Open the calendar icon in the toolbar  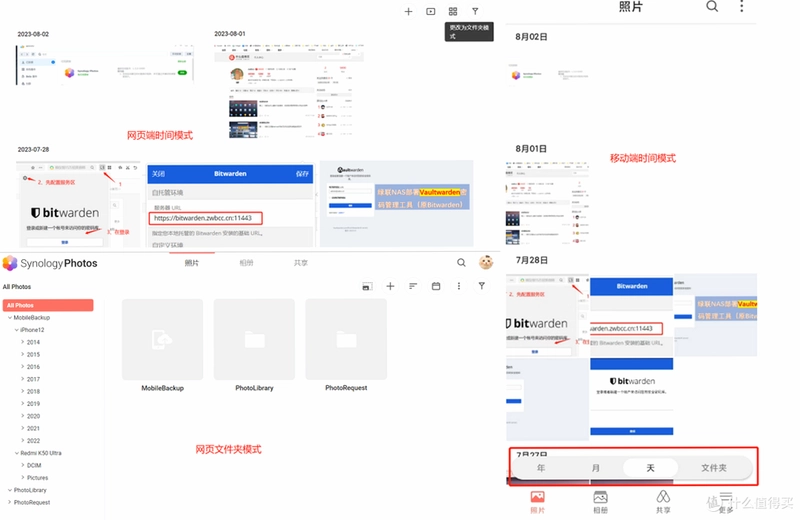coord(436,286)
